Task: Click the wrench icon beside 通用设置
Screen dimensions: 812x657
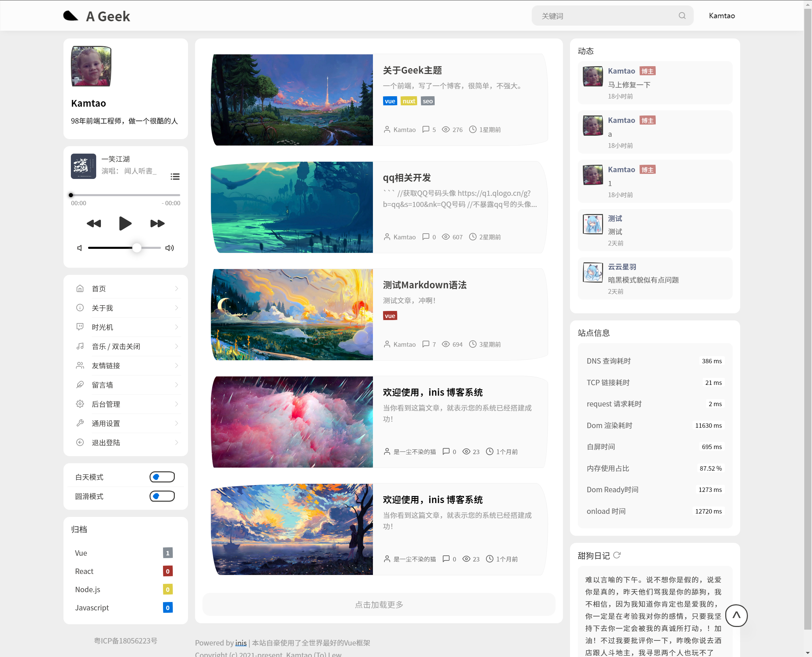Action: coord(80,423)
